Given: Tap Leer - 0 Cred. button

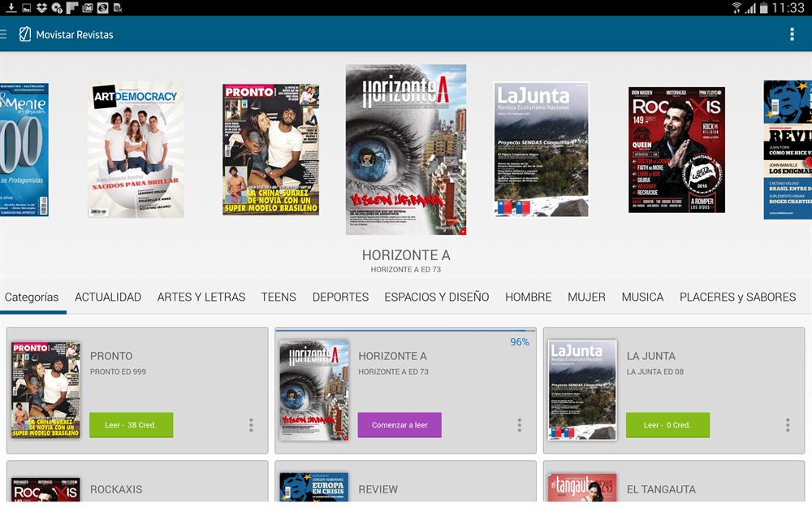Looking at the screenshot, I should click(667, 425).
